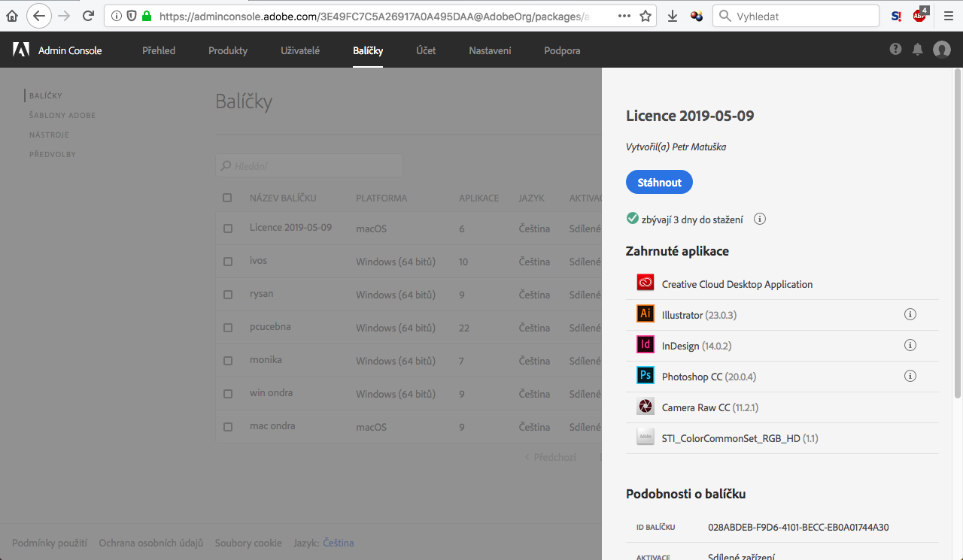Viewport: 963px width, 560px height.
Task: Click the Illustrator Ai app icon
Action: coord(646,313)
